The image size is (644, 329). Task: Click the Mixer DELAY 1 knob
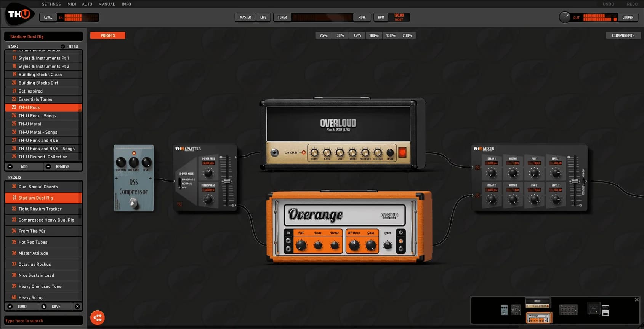pos(492,173)
